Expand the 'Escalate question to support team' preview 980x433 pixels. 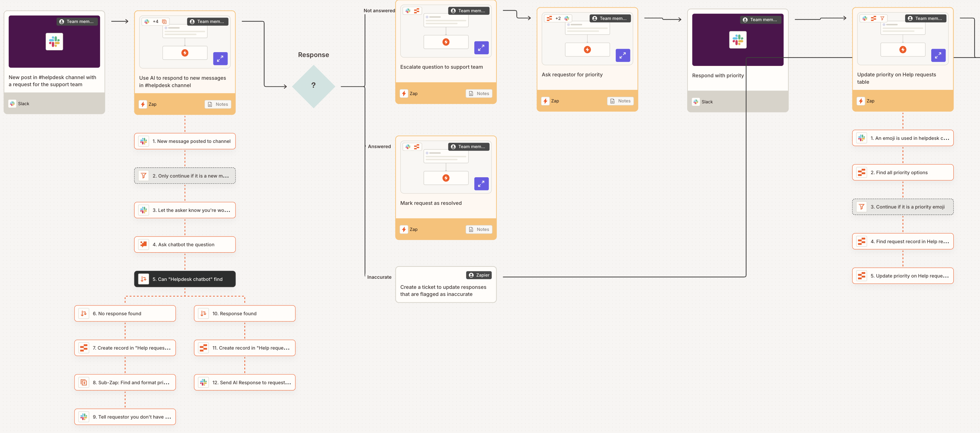(481, 48)
